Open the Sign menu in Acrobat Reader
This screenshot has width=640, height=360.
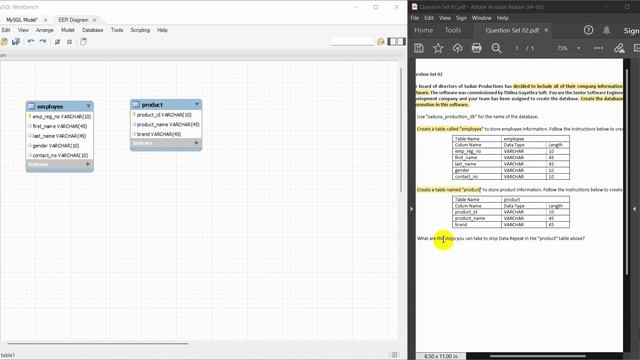461,18
